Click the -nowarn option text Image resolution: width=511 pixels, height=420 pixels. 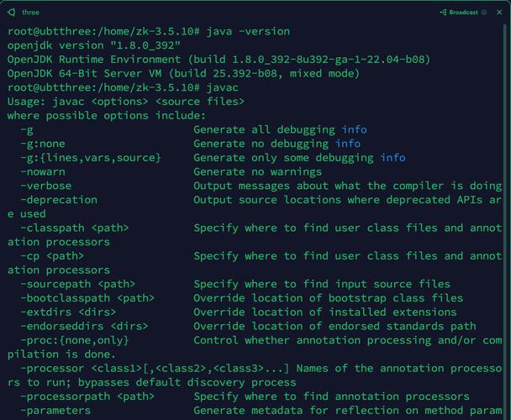click(46, 171)
